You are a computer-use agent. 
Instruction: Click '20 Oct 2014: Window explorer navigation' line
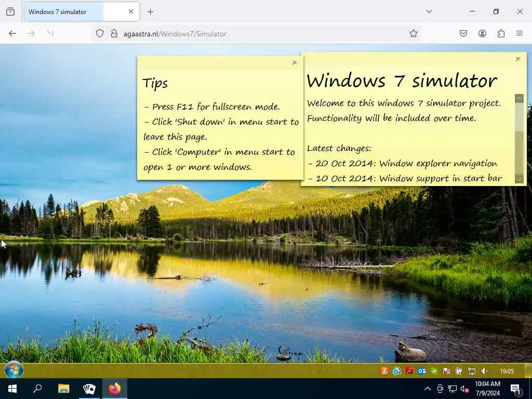click(x=403, y=164)
